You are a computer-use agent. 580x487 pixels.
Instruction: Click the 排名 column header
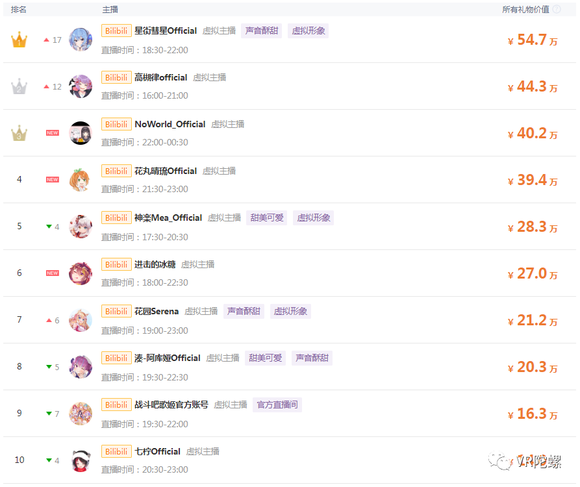click(x=18, y=10)
